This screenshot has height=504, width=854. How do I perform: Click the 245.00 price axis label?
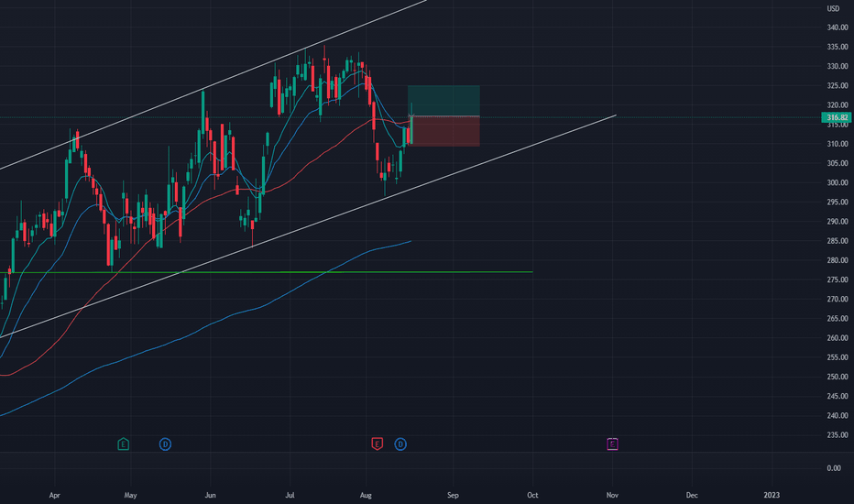pyautogui.click(x=838, y=396)
